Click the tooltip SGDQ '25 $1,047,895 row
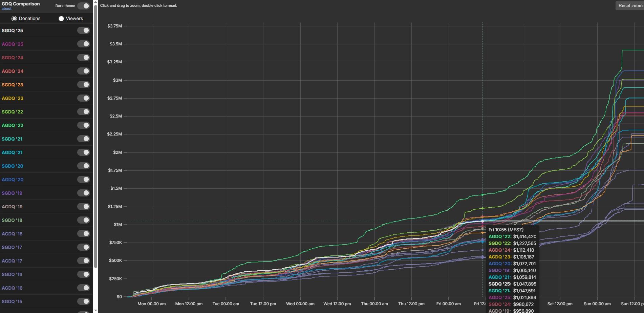Viewport: 644px width, 313px height. coord(512,284)
